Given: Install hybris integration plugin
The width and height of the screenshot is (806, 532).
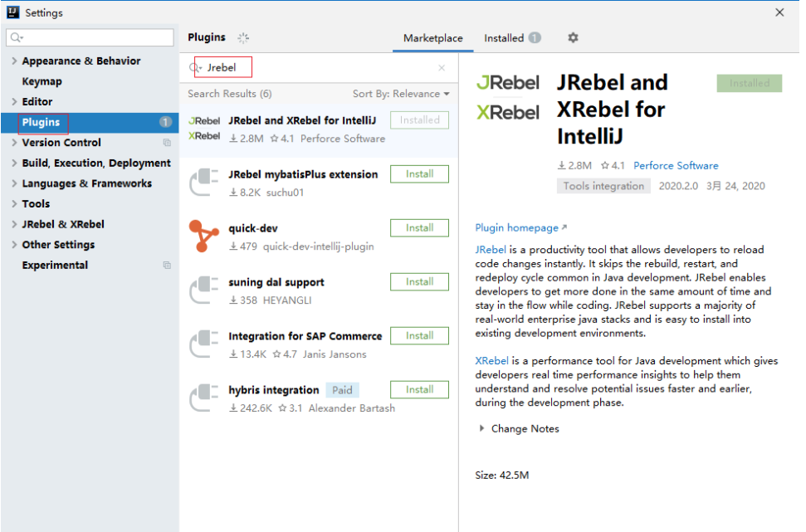Looking at the screenshot, I should click(x=419, y=390).
